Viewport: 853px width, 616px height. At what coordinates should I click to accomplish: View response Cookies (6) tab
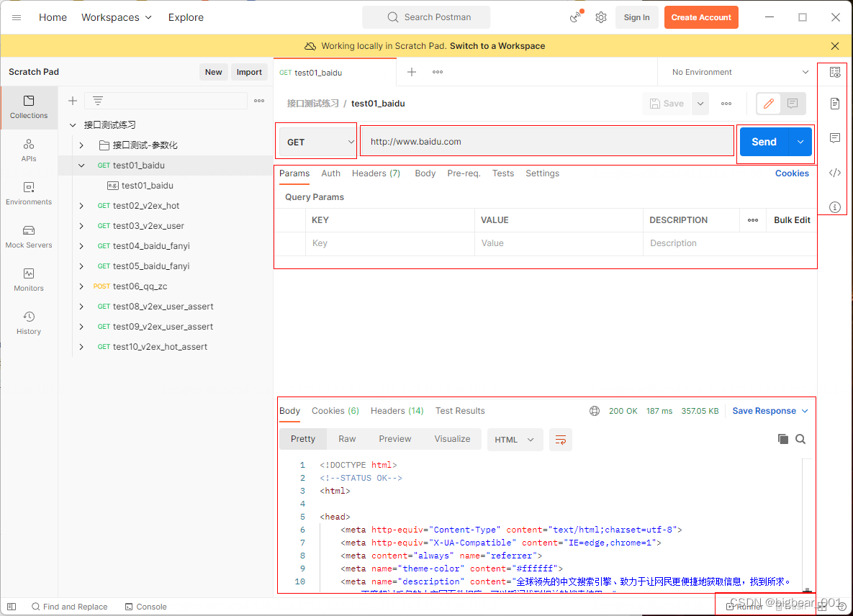pos(335,411)
